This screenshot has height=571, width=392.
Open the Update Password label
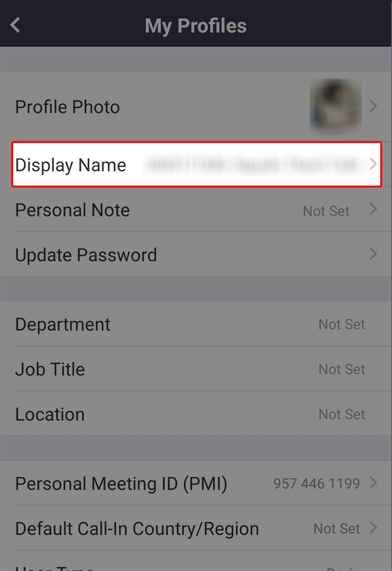(x=86, y=255)
